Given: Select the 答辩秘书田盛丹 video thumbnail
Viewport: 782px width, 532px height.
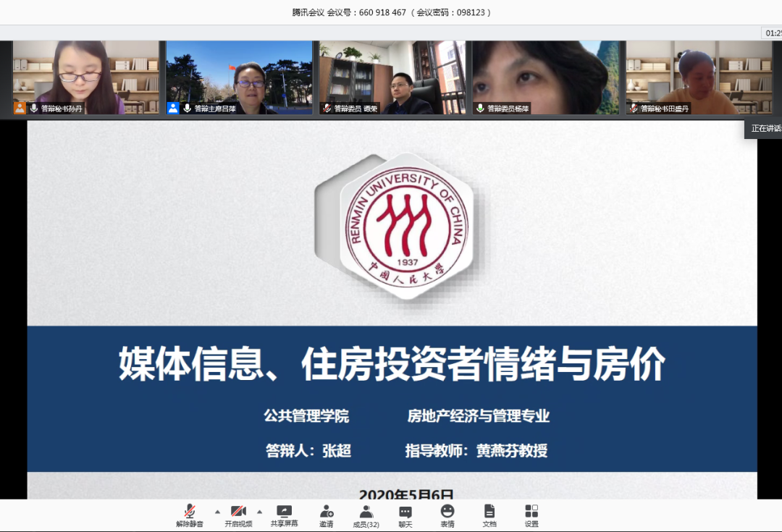Looking at the screenshot, I should pos(699,77).
